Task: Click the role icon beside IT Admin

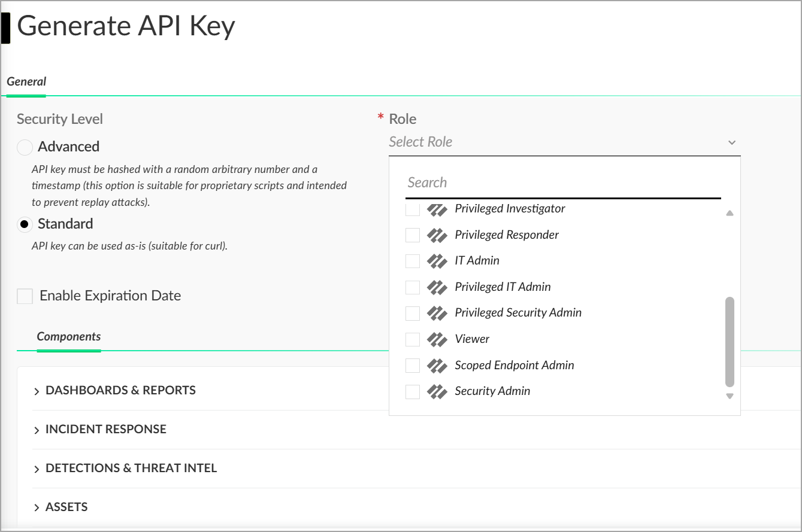Action: (437, 261)
